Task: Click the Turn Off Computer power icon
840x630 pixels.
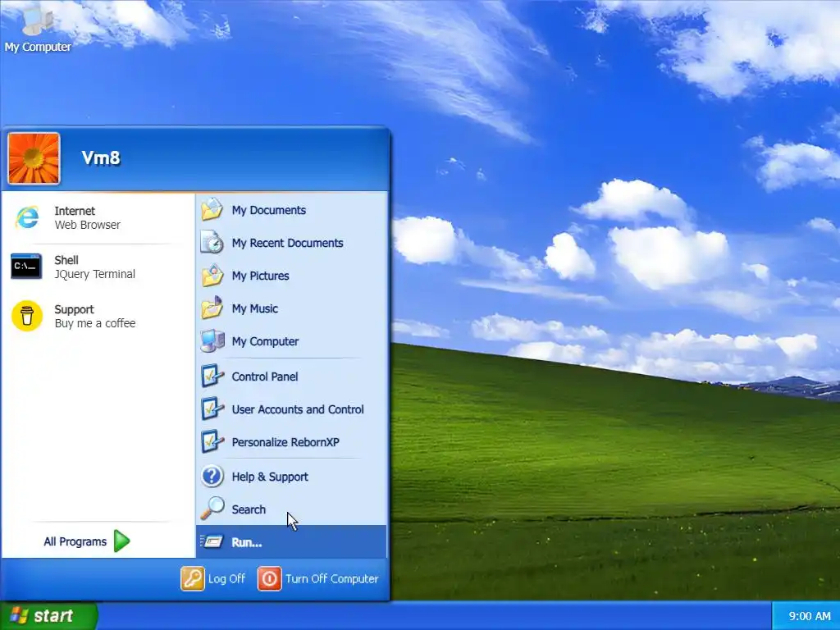Action: tap(269, 578)
